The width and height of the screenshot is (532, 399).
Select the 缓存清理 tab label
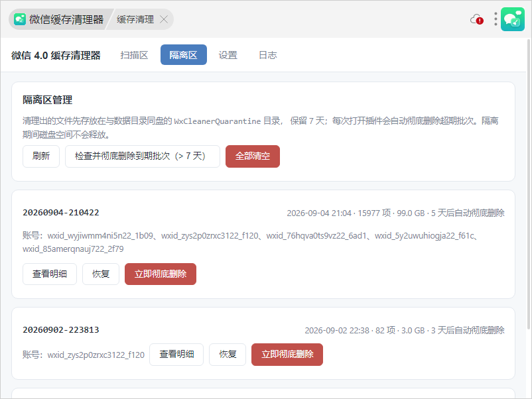[x=135, y=19]
